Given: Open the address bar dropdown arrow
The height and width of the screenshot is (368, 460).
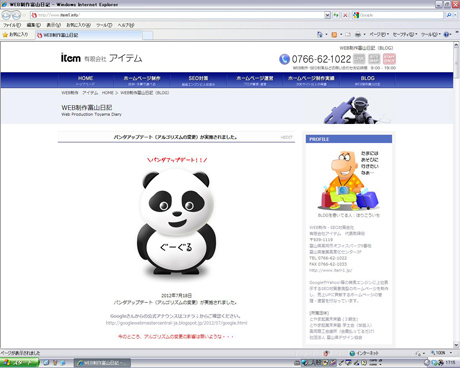Looking at the screenshot, I should (327, 15).
